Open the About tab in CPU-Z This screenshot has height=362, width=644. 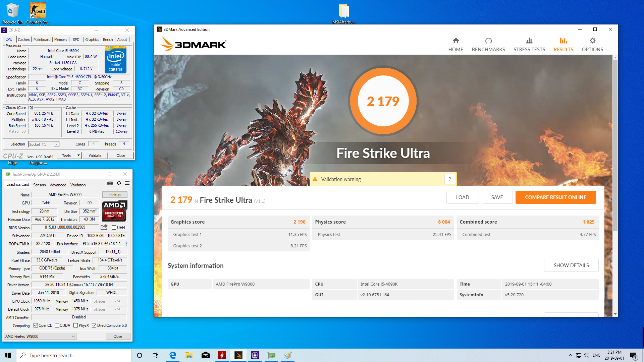tap(122, 40)
